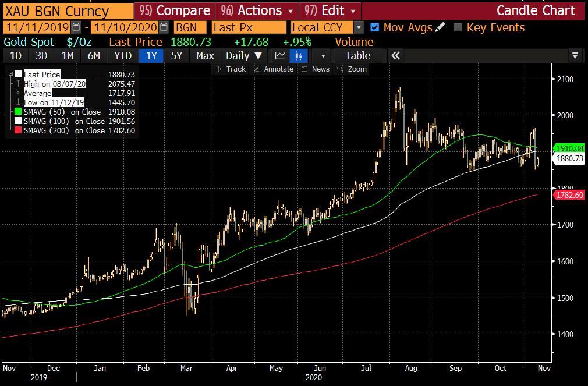
Task: Open the Table view
Action: pyautogui.click(x=358, y=56)
